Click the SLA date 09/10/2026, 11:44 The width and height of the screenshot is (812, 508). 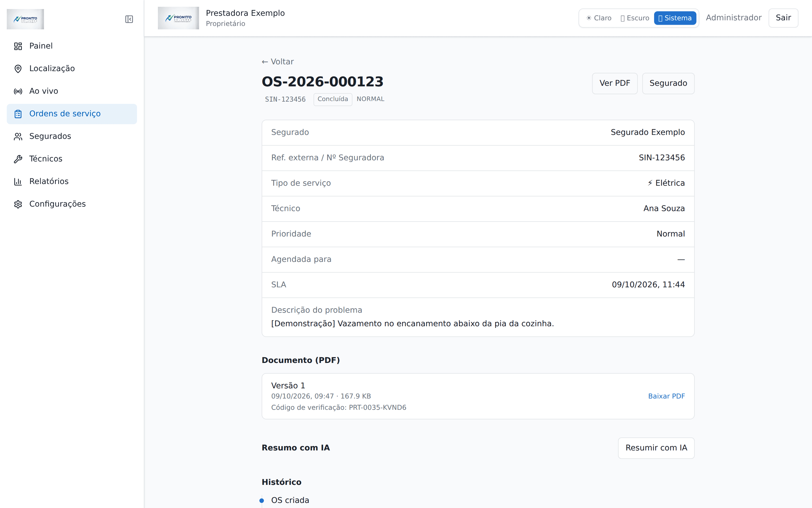point(648,285)
